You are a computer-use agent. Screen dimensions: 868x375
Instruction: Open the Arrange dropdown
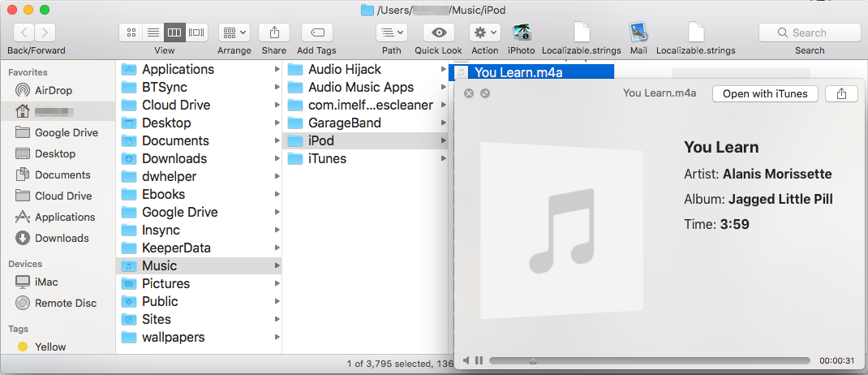[234, 32]
